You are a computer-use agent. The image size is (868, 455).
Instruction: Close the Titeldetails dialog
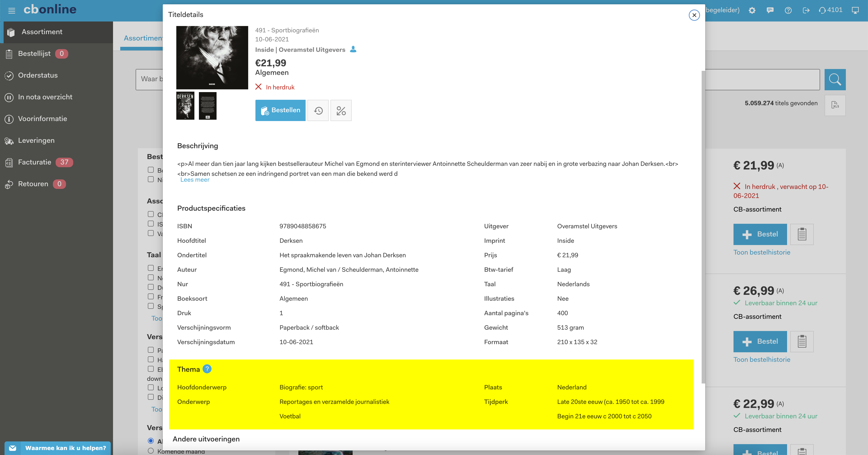tap(694, 15)
